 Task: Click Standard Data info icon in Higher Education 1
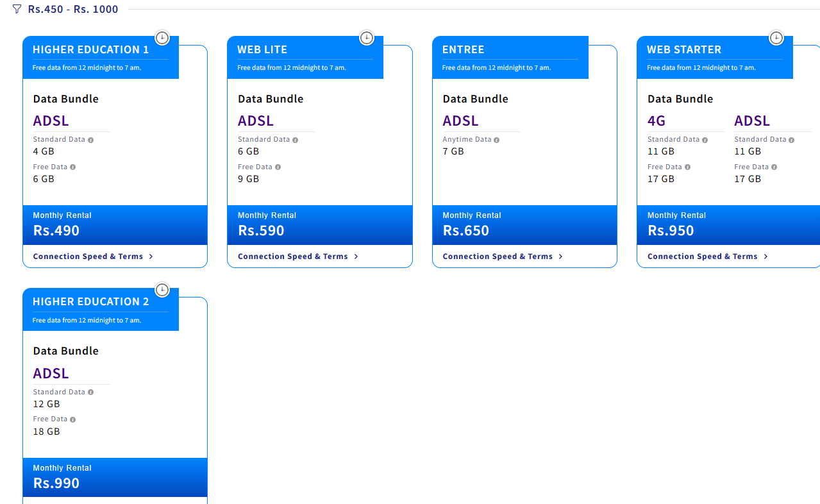click(x=90, y=140)
